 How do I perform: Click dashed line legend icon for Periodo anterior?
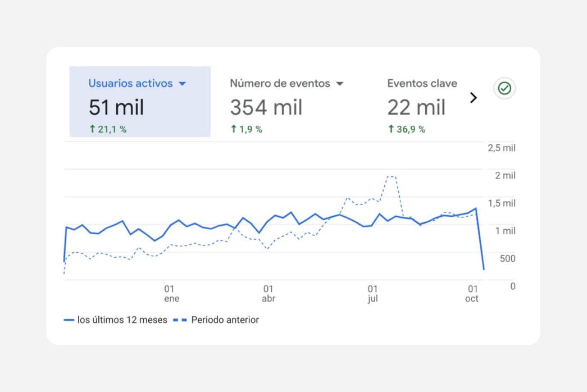pyautogui.click(x=180, y=320)
